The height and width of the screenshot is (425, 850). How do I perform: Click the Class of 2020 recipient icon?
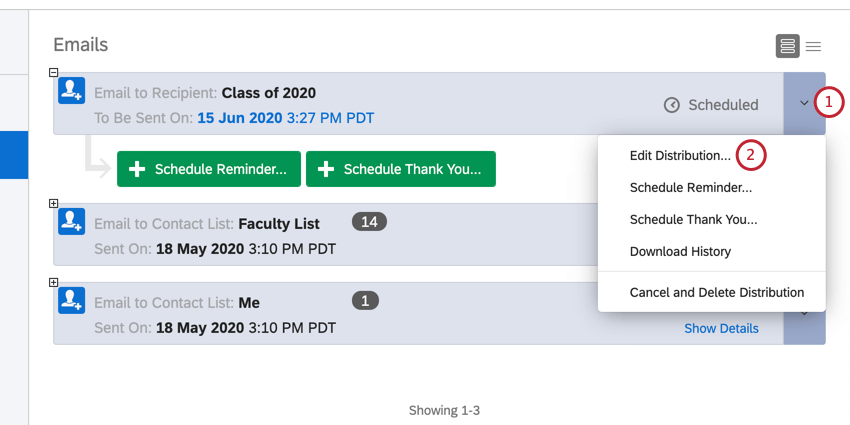coord(72,91)
